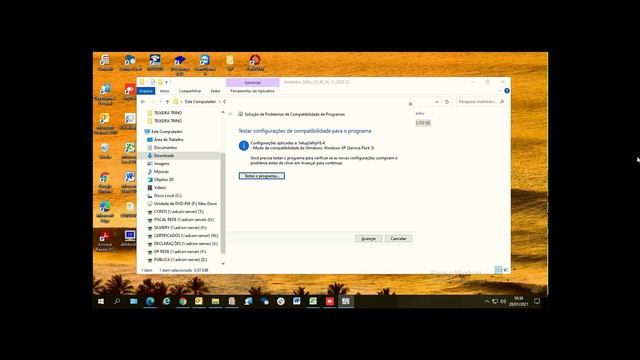Open the Arquivo ribbon tab
Viewport: 640px width, 360px height.
tap(146, 91)
